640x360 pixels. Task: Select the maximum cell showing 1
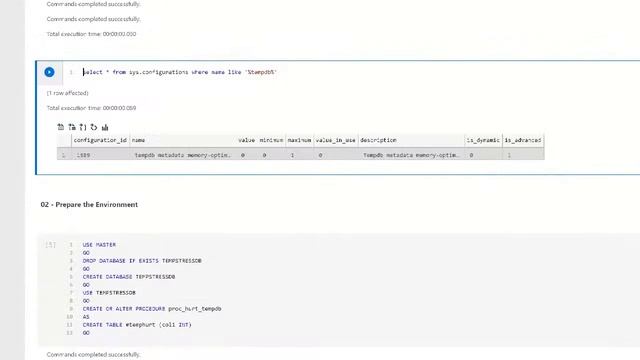tap(299, 155)
